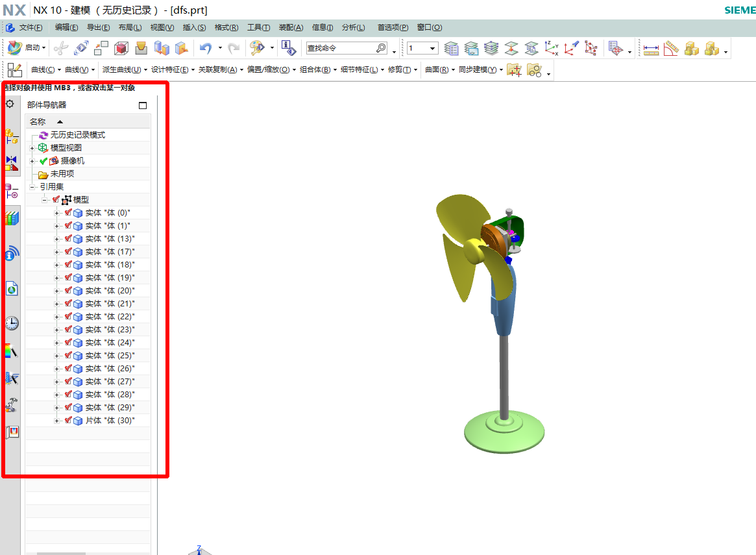Image resolution: width=756 pixels, height=555 pixels.
Task: Toggle checkbox for 实体 "体 (20)"
Action: tap(69, 290)
